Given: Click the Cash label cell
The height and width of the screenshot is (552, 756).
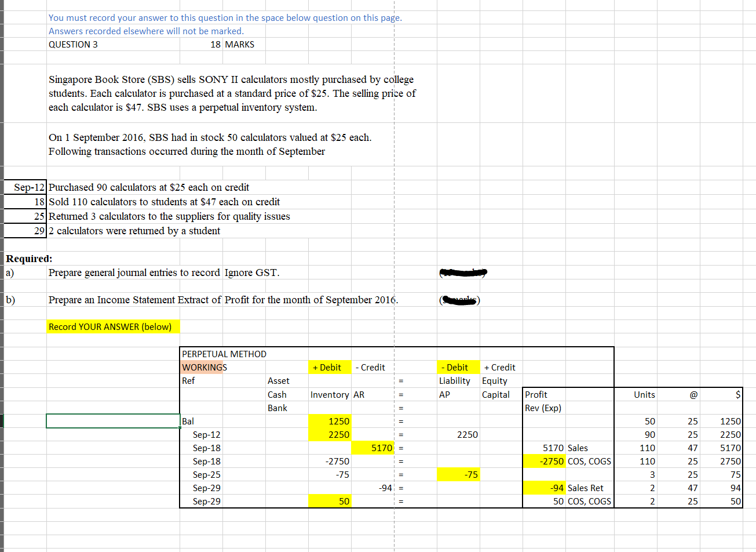Looking at the screenshot, I should (277, 395).
